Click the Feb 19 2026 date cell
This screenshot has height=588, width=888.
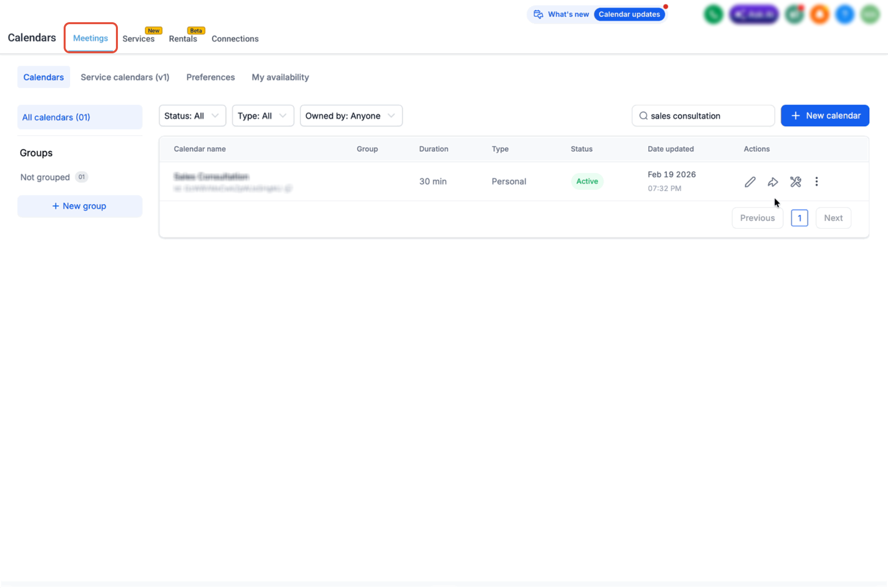coord(671,175)
